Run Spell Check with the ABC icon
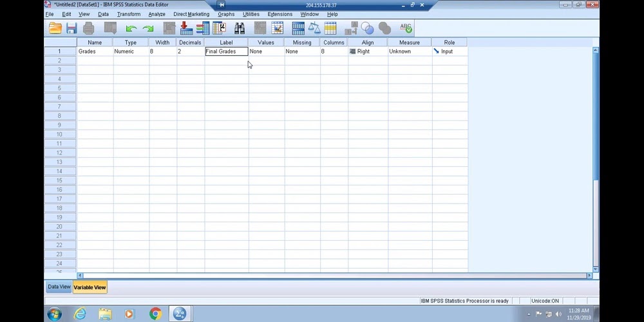Image resolution: width=644 pixels, height=322 pixels. pyautogui.click(x=406, y=28)
